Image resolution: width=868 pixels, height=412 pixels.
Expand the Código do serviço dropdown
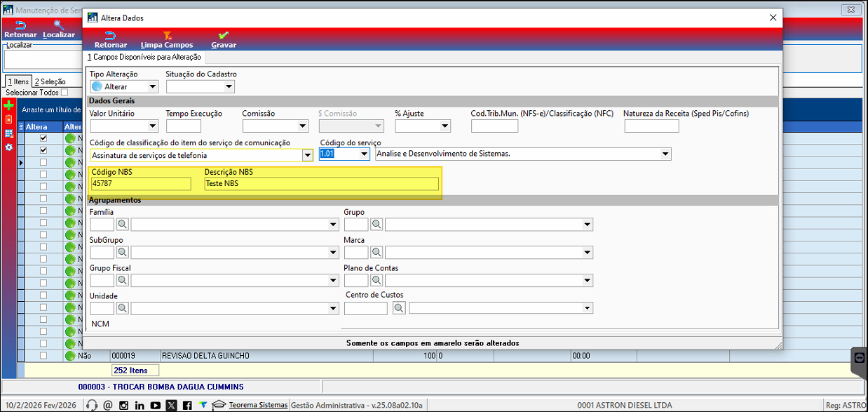[363, 154]
